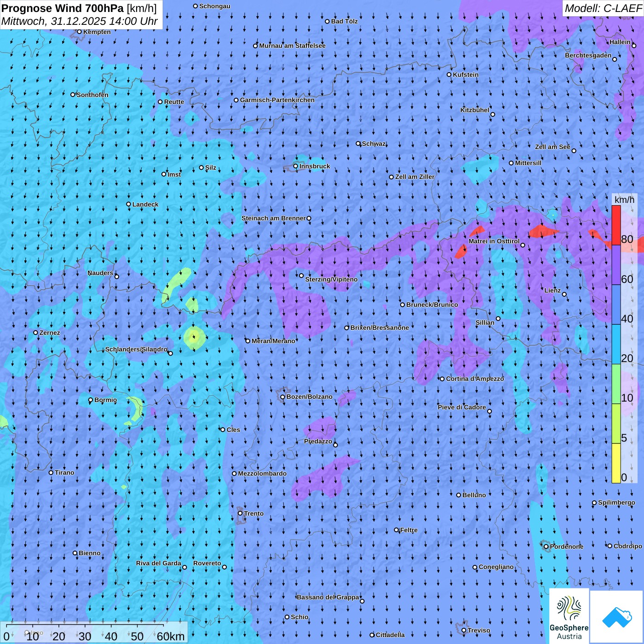Click the 'Conegliano' label

pos(496,567)
